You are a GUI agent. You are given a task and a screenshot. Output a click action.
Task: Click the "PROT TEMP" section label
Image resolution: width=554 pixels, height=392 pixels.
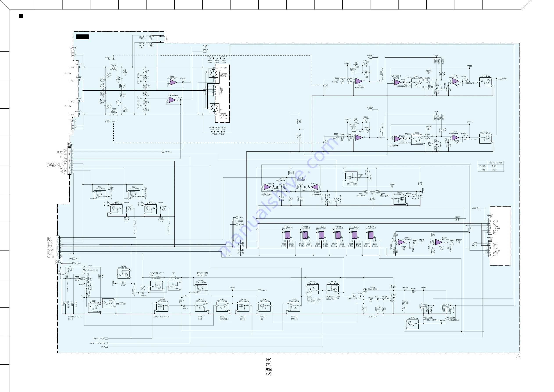(243, 318)
